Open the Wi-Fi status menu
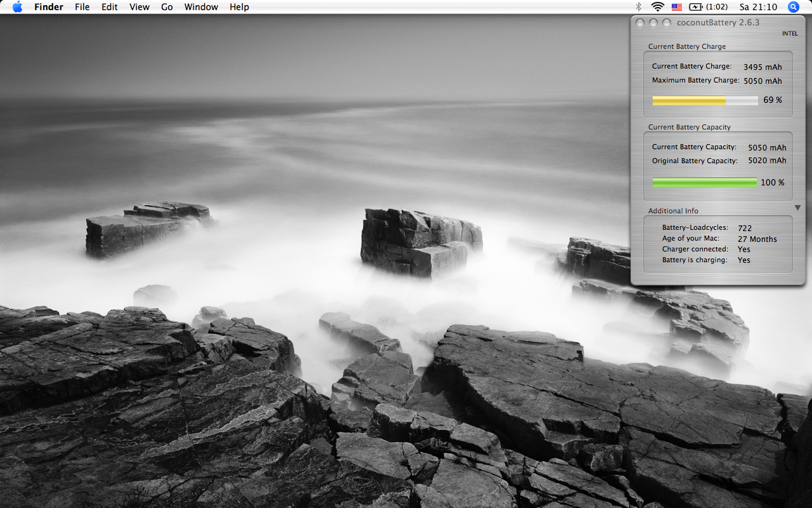 tap(657, 7)
